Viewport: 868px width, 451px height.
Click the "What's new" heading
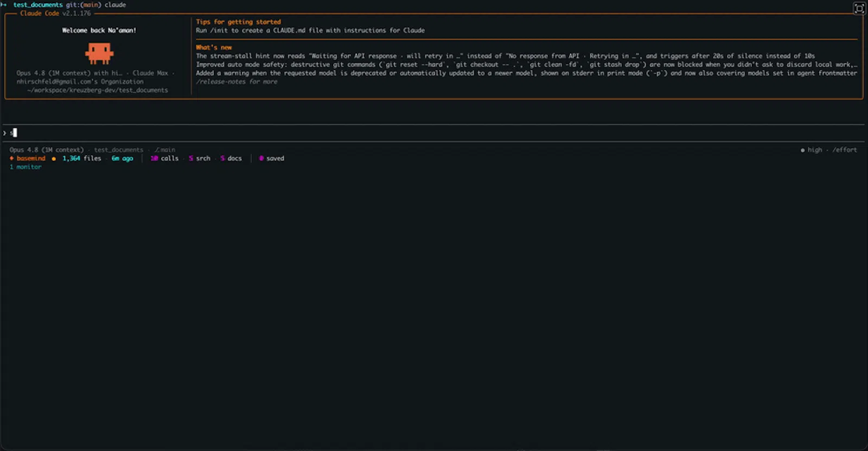214,47
